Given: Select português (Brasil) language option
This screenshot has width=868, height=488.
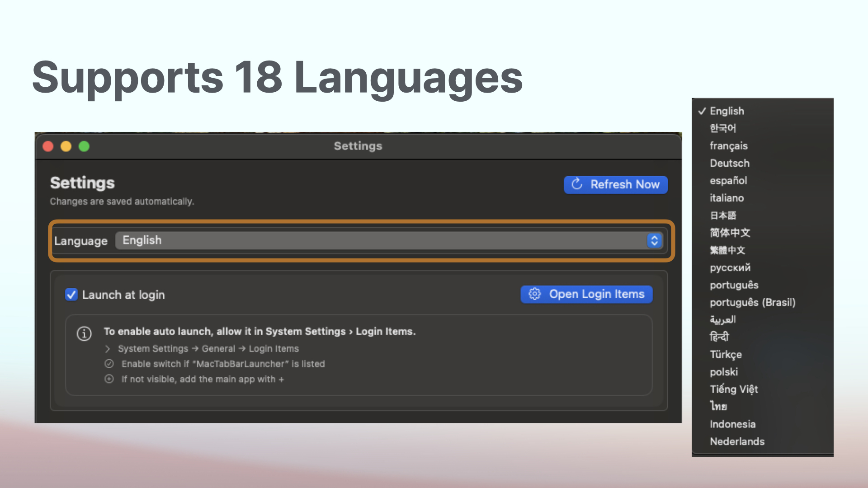Looking at the screenshot, I should tap(752, 302).
